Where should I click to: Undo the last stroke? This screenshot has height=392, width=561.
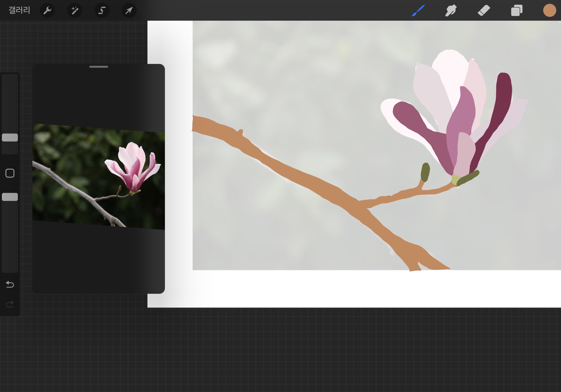[10, 284]
